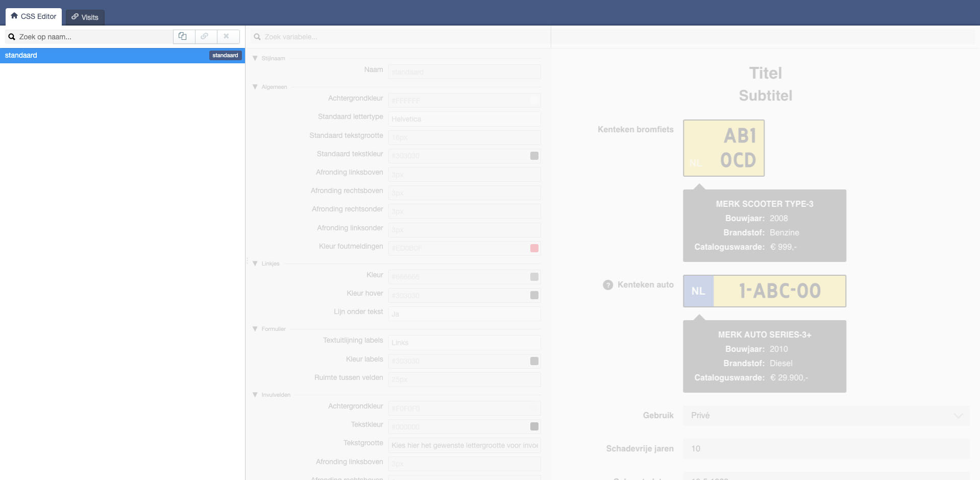The image size is (980, 480).
Task: Click the Schadevrije jaren label
Action: coord(640,449)
